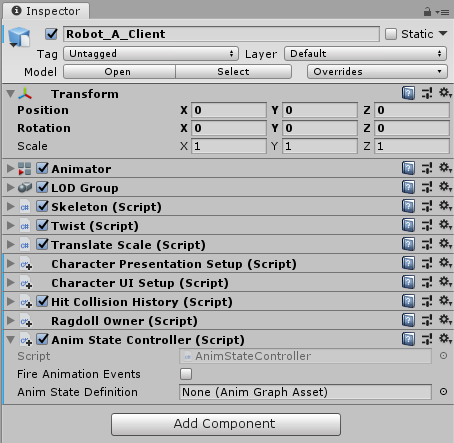Open gear menu for Twist script
454x443 pixels.
click(x=445, y=225)
